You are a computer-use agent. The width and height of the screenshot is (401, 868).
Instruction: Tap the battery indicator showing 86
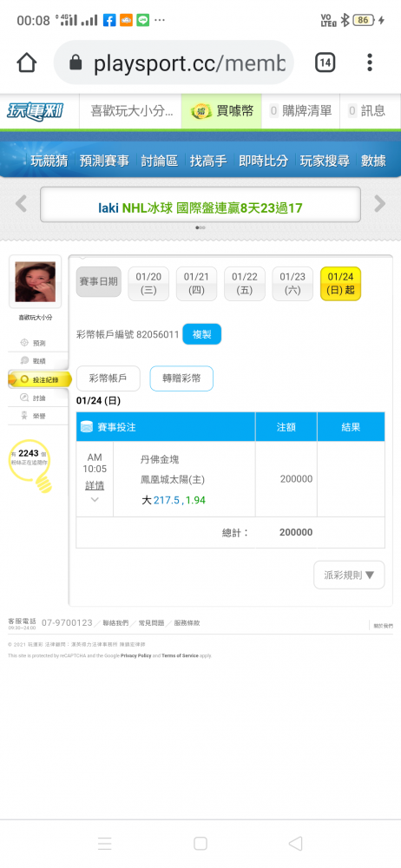point(364,21)
